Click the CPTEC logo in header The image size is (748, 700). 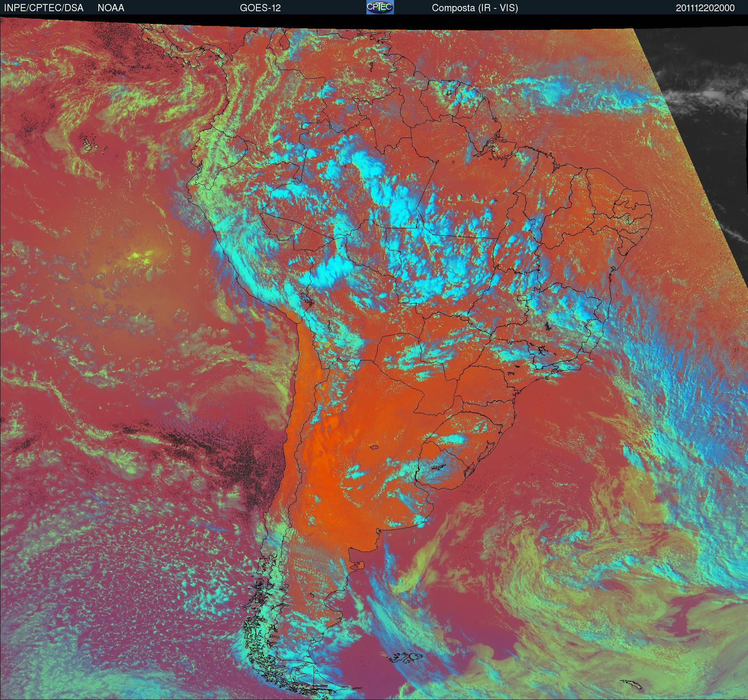[x=380, y=7]
